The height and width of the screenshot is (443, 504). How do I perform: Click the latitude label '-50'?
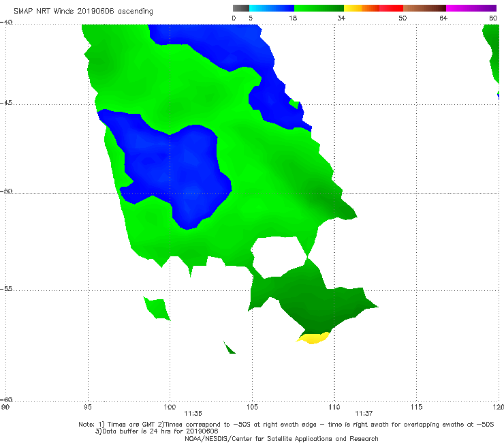[x=6, y=191]
